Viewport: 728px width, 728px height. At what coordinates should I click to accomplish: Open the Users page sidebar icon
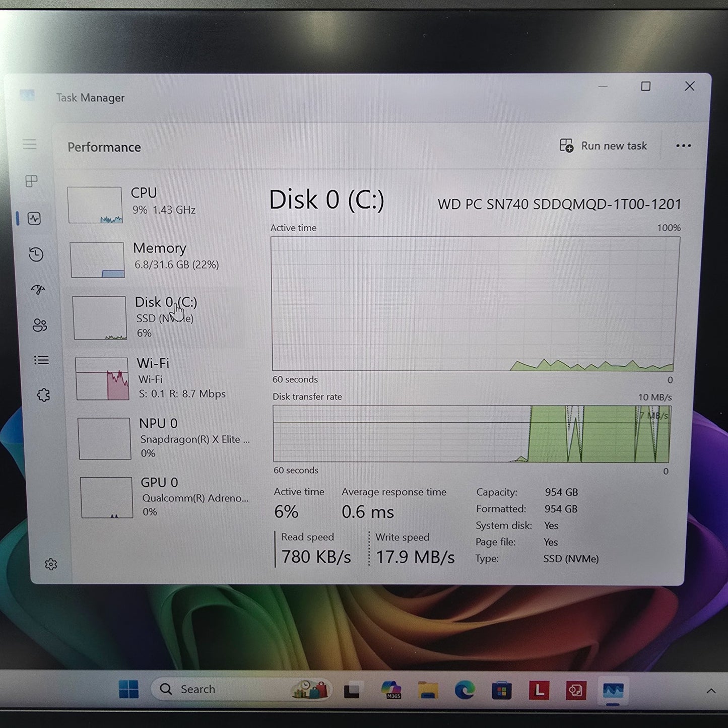coord(39,325)
